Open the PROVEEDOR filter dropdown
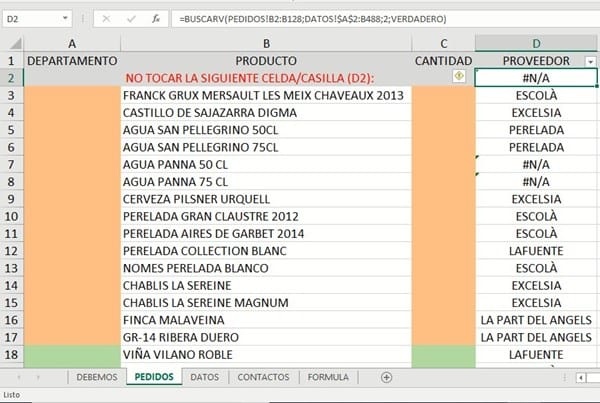The image size is (600, 403). click(x=591, y=61)
